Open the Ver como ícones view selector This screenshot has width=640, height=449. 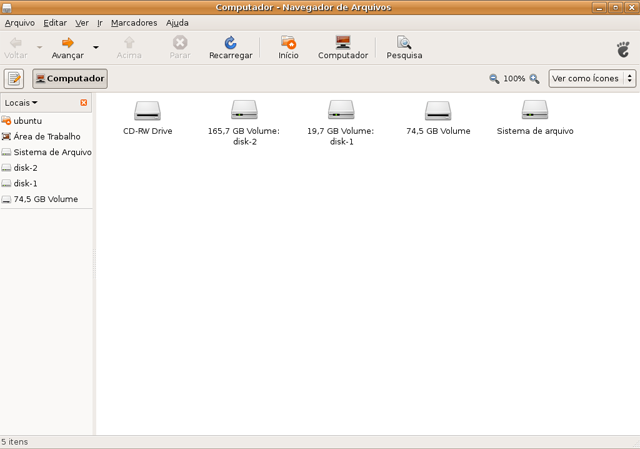(x=592, y=78)
